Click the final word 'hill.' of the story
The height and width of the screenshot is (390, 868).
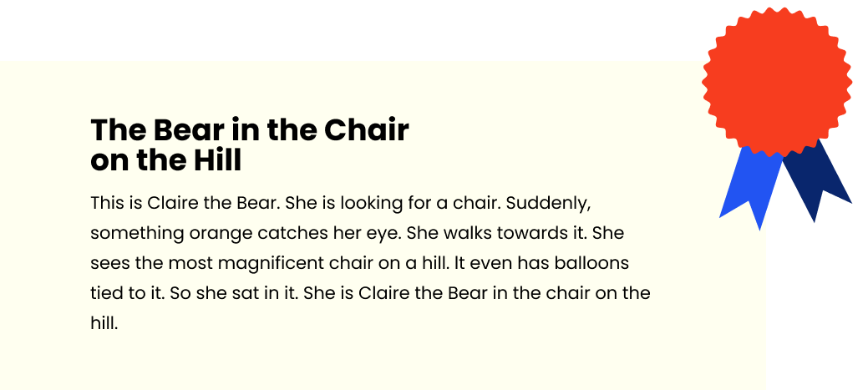click(x=104, y=322)
